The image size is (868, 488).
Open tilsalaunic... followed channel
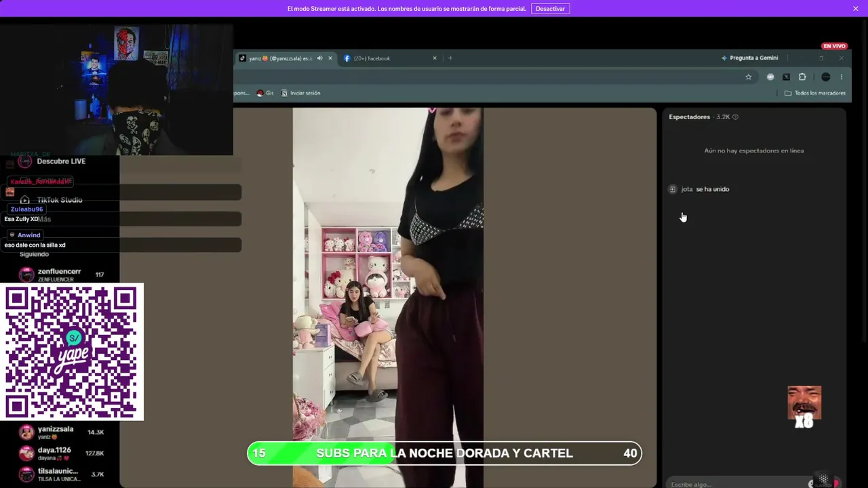(x=61, y=474)
